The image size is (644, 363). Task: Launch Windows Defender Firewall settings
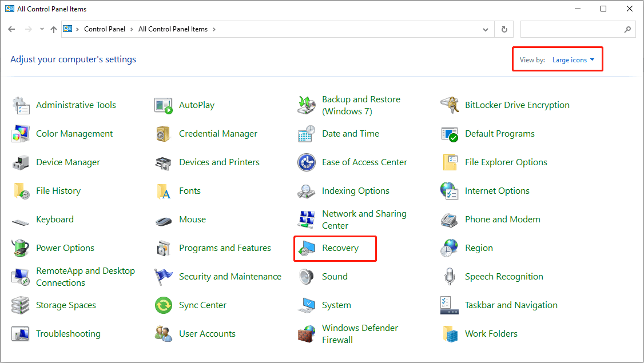click(360, 334)
